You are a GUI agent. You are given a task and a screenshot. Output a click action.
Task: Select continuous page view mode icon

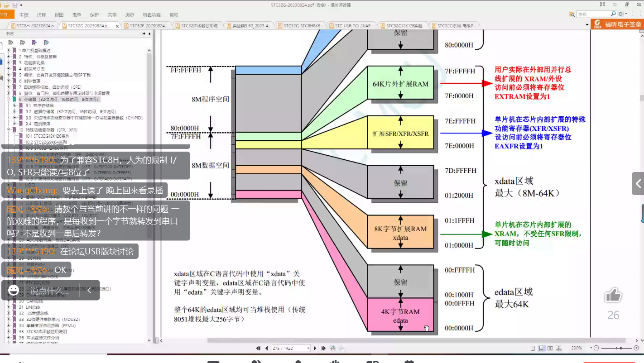[x=541, y=348]
